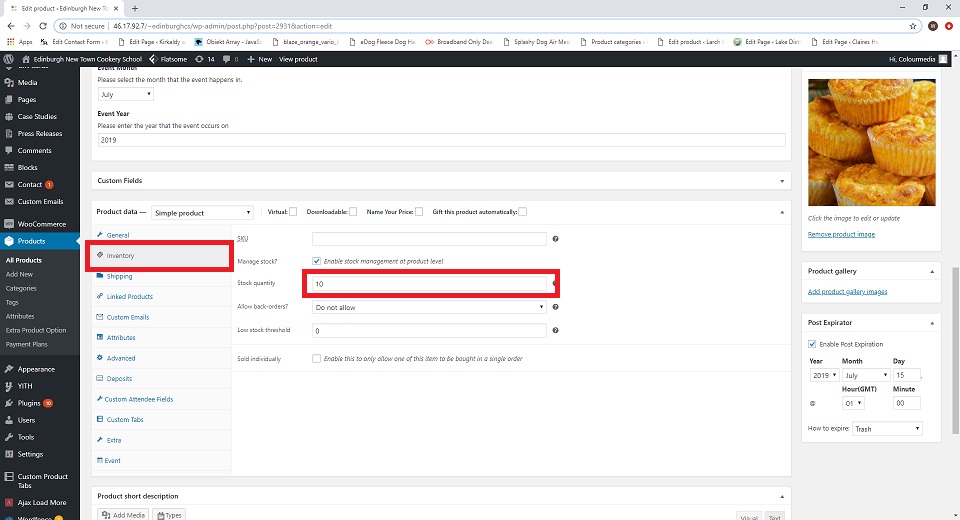This screenshot has width=960, height=520.
Task: Open the Linked Products tab
Action: click(x=129, y=297)
